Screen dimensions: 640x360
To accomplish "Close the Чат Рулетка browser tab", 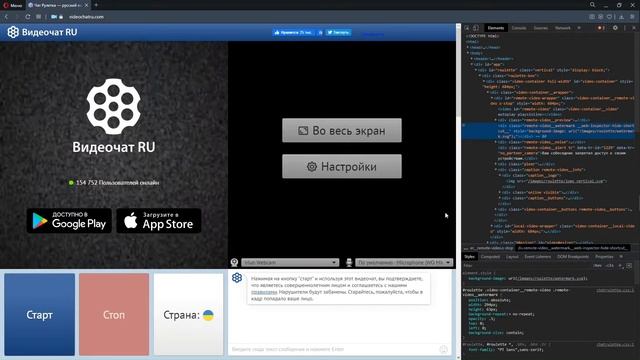I will (86, 5).
